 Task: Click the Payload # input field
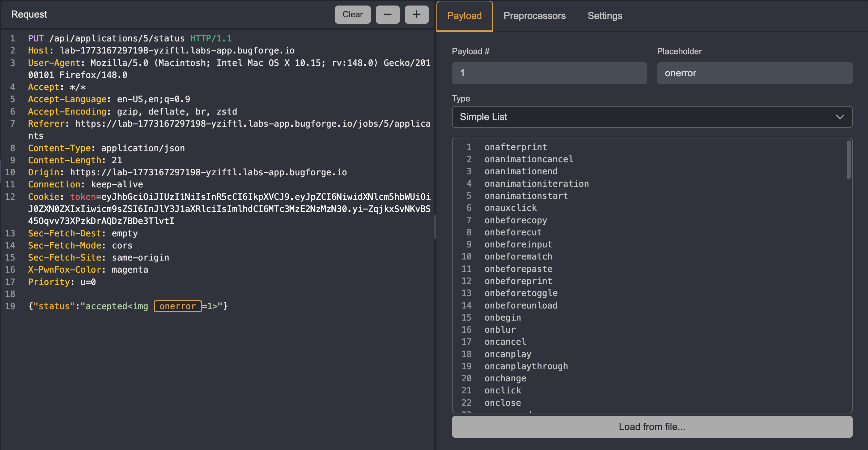click(549, 73)
